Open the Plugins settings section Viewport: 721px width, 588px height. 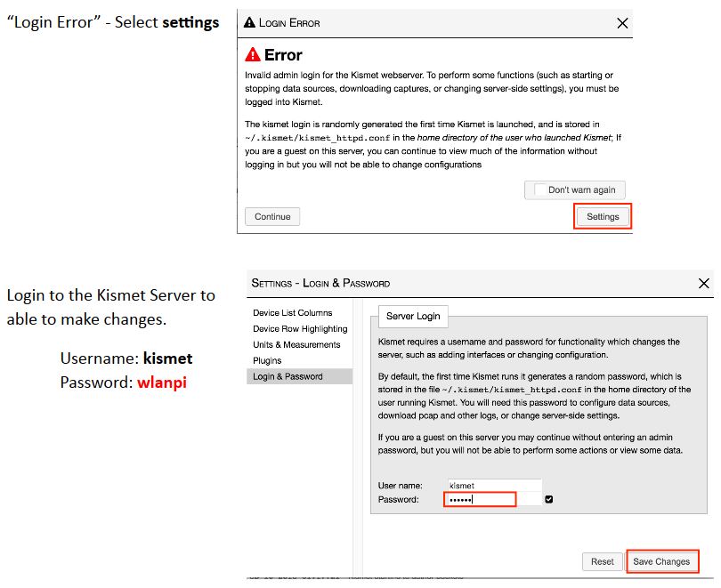pos(267,360)
